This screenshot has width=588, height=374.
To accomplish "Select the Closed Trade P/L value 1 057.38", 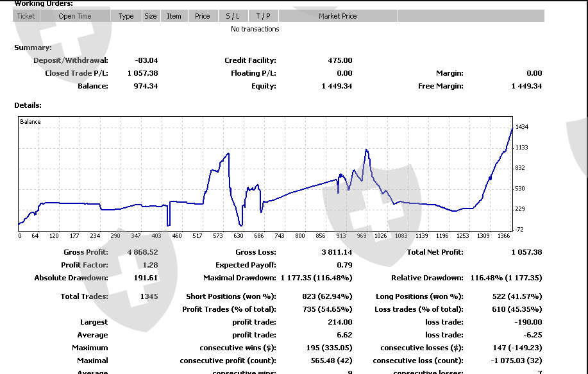I will tap(142, 73).
